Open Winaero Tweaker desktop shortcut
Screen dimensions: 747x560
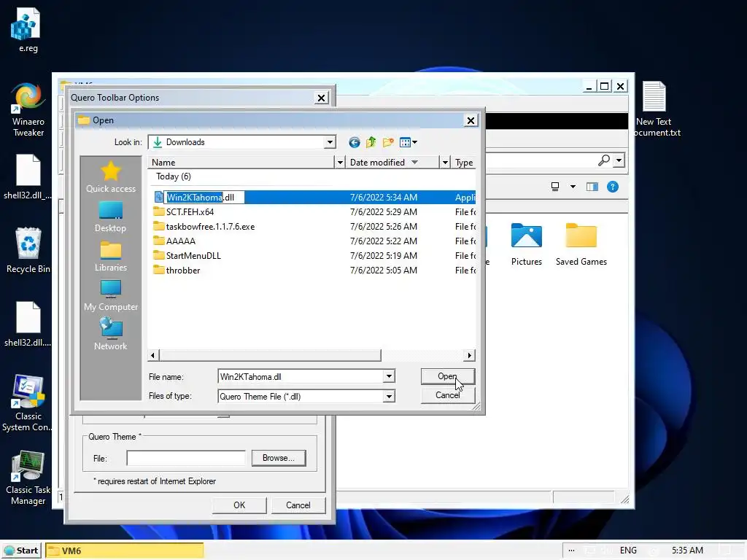[28, 110]
